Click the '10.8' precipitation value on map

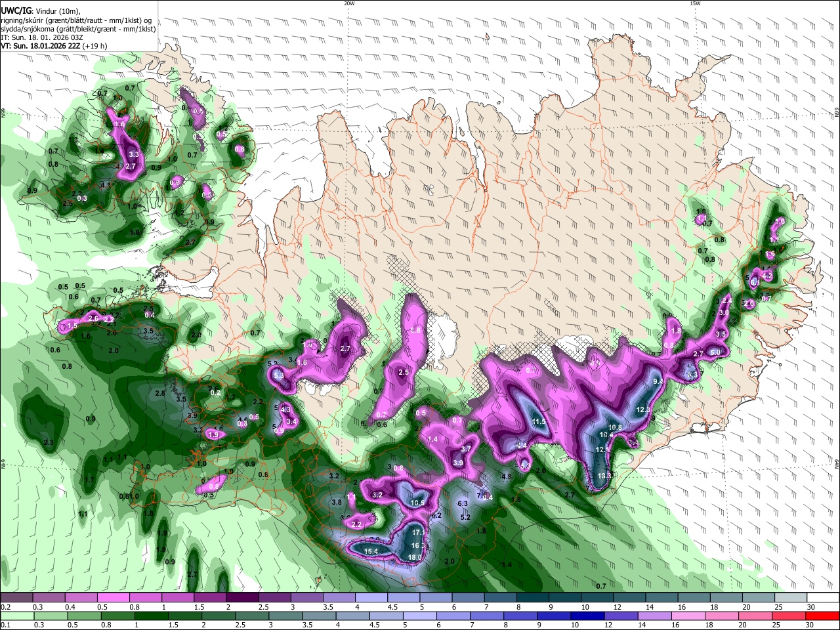pyautogui.click(x=615, y=427)
